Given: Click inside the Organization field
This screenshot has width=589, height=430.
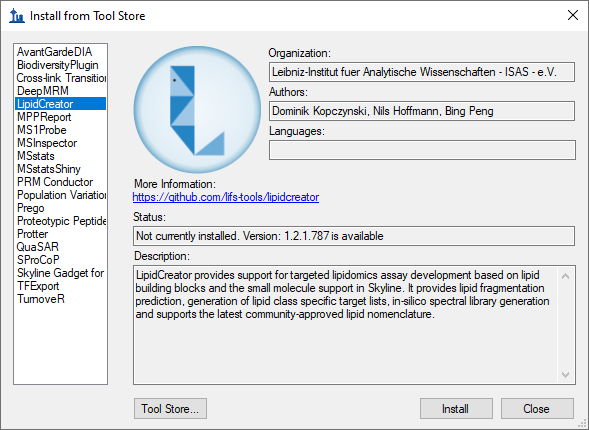Looking at the screenshot, I should [x=422, y=72].
